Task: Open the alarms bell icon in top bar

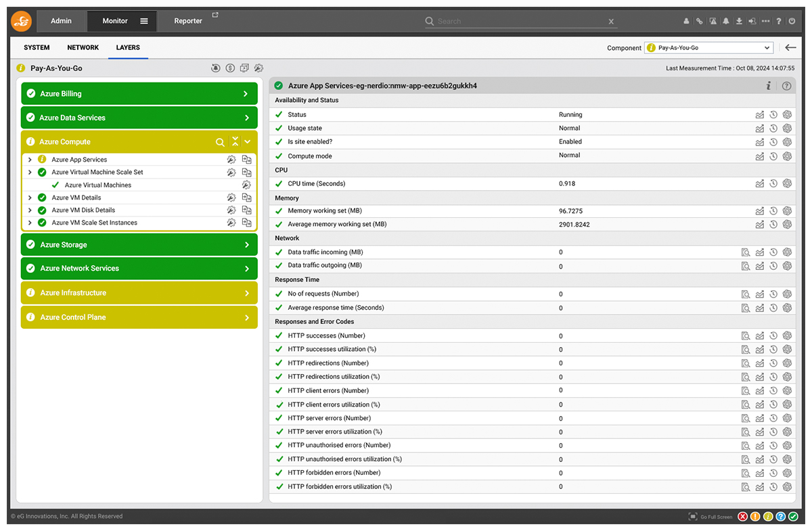Action: [726, 21]
